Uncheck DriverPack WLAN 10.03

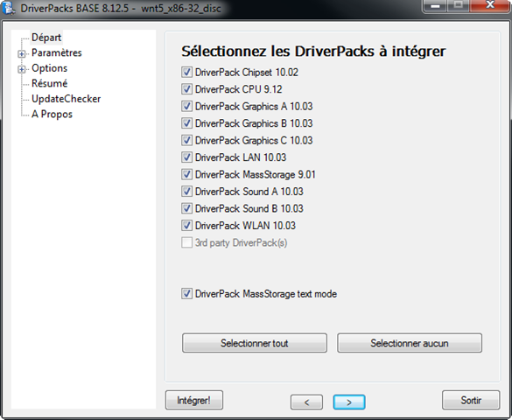[186, 226]
